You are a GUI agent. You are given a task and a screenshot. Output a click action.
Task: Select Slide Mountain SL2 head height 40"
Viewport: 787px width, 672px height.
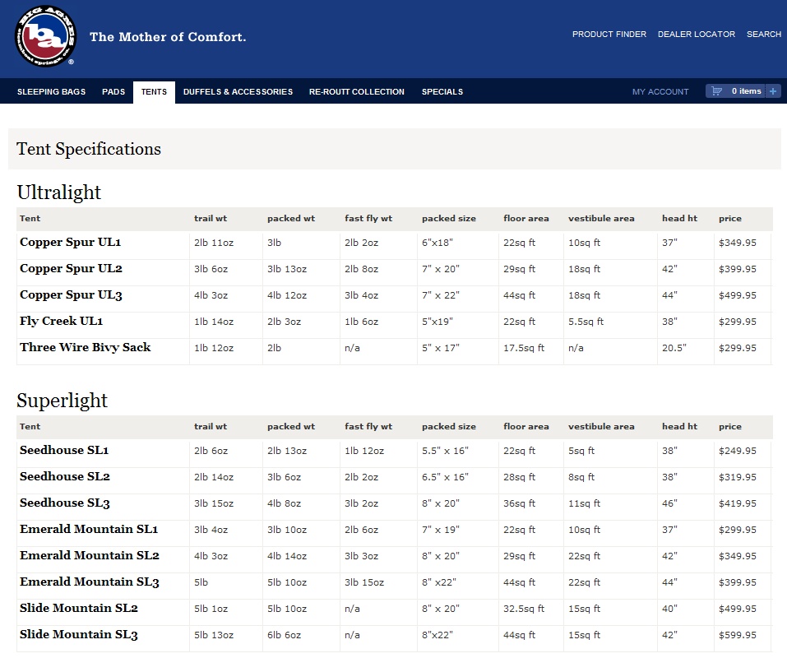(669, 609)
